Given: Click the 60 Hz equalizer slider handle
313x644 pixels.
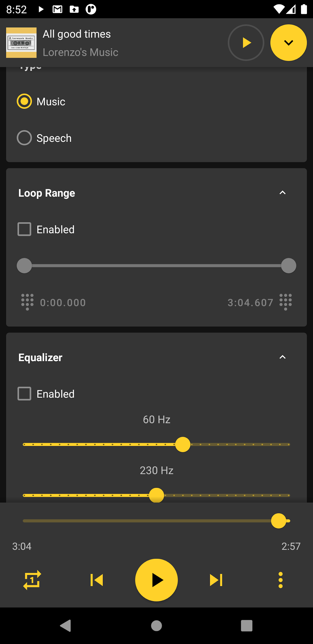Looking at the screenshot, I should point(183,445).
